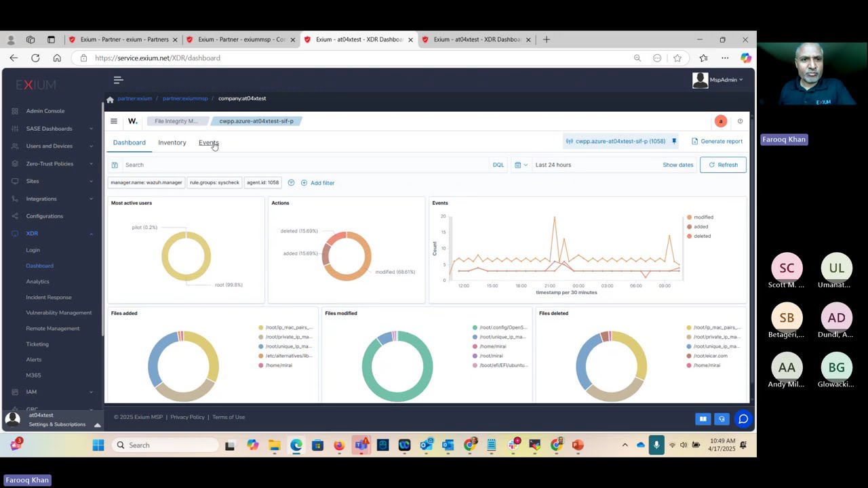Click the partner:exiummsp breadcrumb link
This screenshot has height=488, width=868.
[x=185, y=99]
